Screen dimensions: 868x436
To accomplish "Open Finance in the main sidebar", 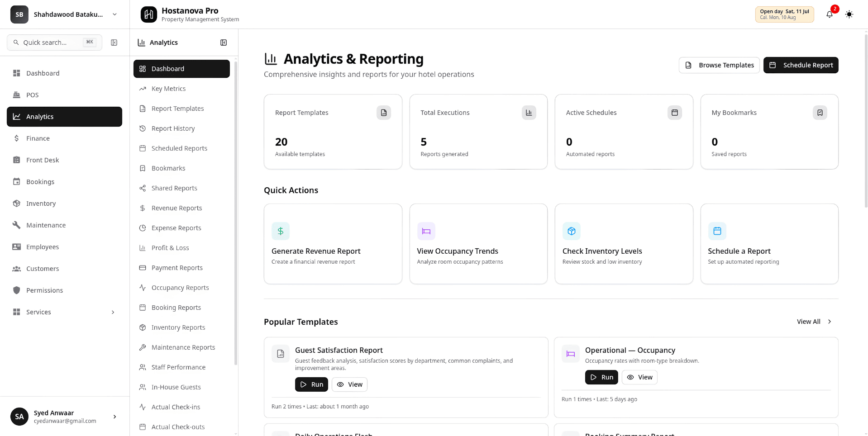I will pos(64,138).
